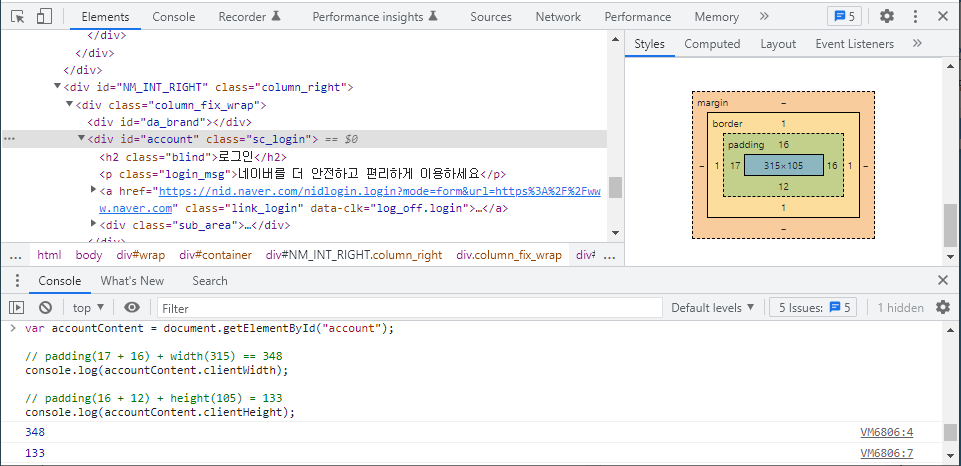Open the customize DevTools three-dot menu
The width and height of the screenshot is (961, 466).
coord(916,17)
